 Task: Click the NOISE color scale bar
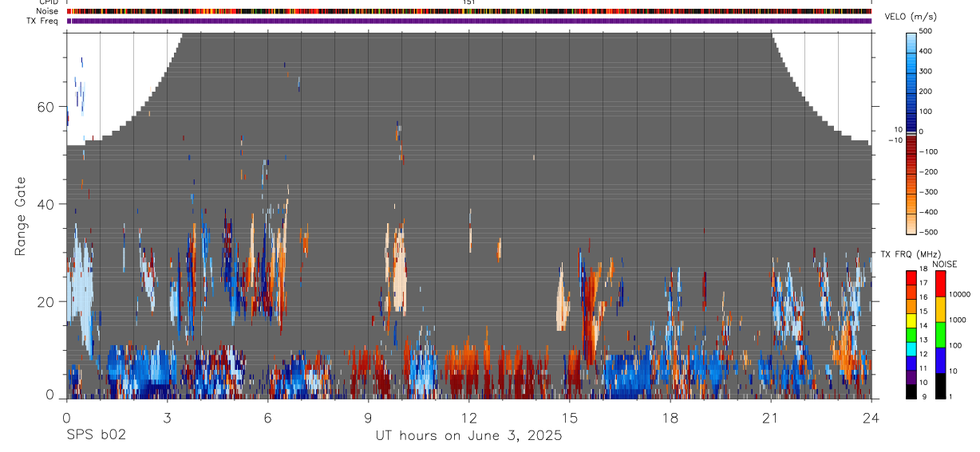[940, 334]
